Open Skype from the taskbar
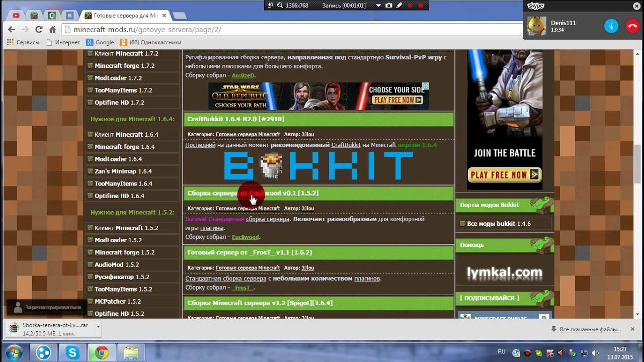 [73, 353]
